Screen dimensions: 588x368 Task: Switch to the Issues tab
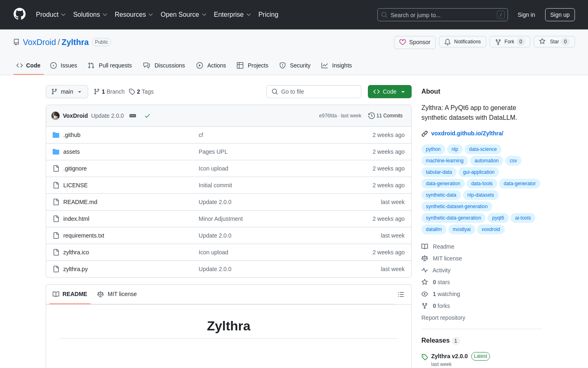64,65
